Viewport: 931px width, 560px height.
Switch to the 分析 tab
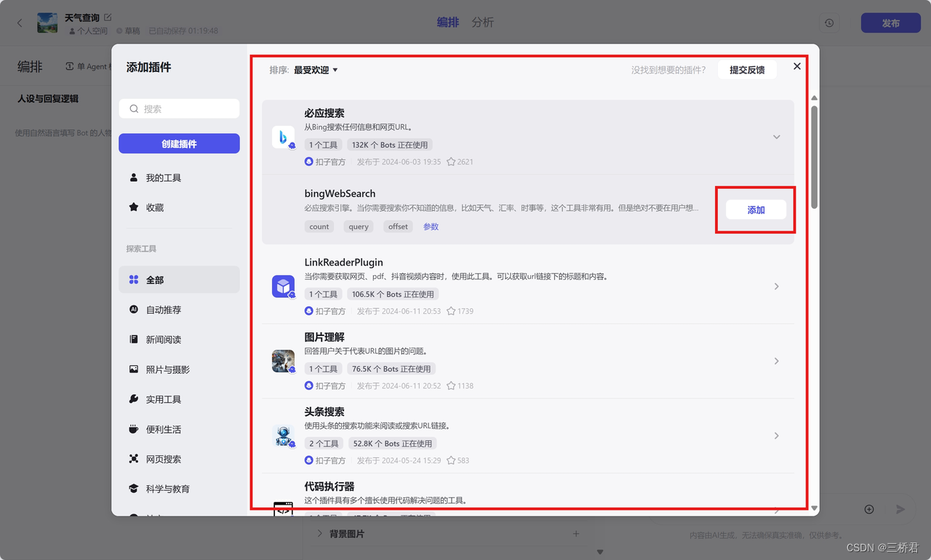(482, 23)
